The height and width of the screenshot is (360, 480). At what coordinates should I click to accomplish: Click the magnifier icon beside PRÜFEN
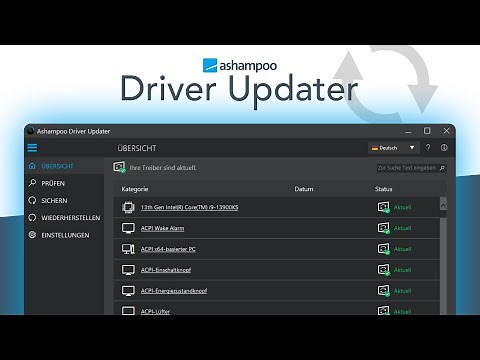(x=32, y=183)
